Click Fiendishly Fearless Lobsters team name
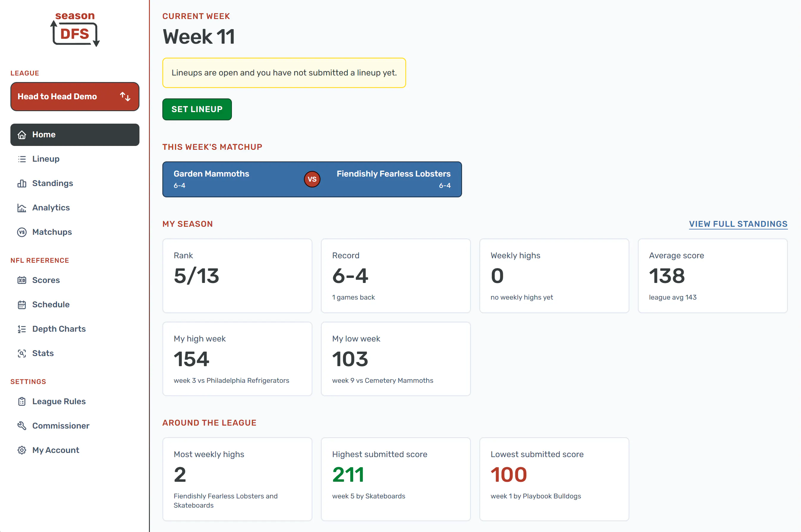Image resolution: width=801 pixels, height=532 pixels. tap(393, 174)
